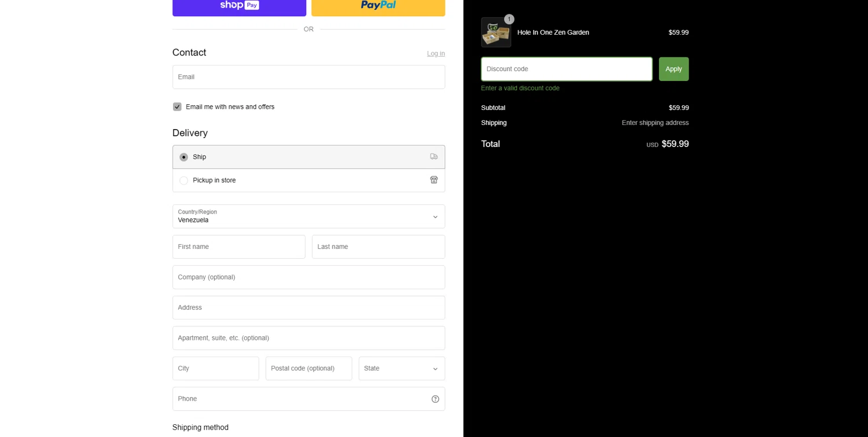868x437 pixels.
Task: Open the Country/Region dropdown
Action: [x=308, y=216]
